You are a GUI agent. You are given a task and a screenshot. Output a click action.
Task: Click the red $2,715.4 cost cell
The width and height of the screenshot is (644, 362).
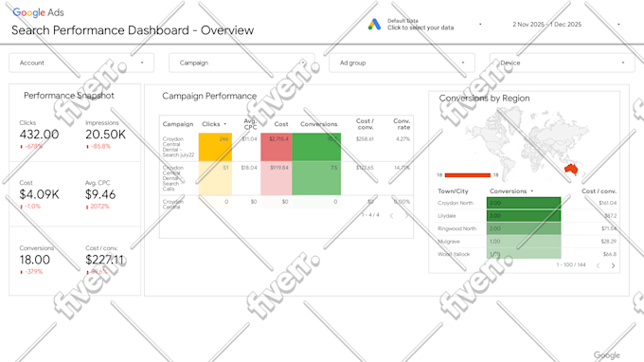click(x=277, y=147)
